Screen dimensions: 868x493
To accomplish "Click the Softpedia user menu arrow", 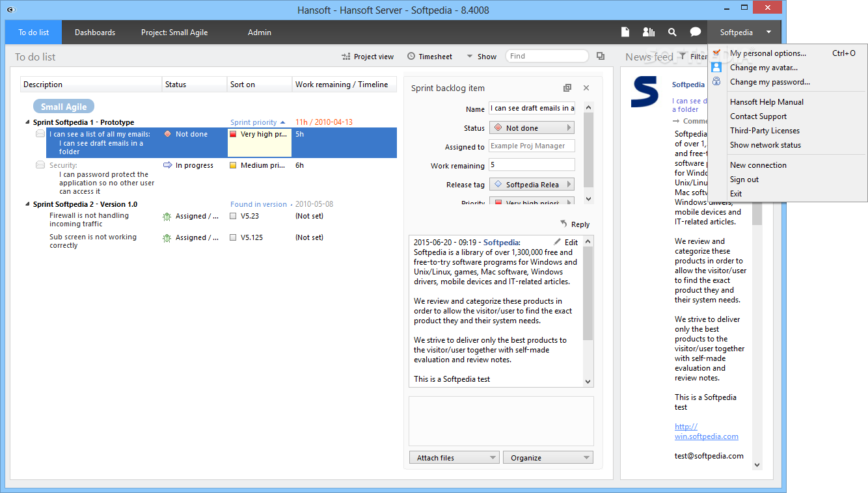I will 768,32.
